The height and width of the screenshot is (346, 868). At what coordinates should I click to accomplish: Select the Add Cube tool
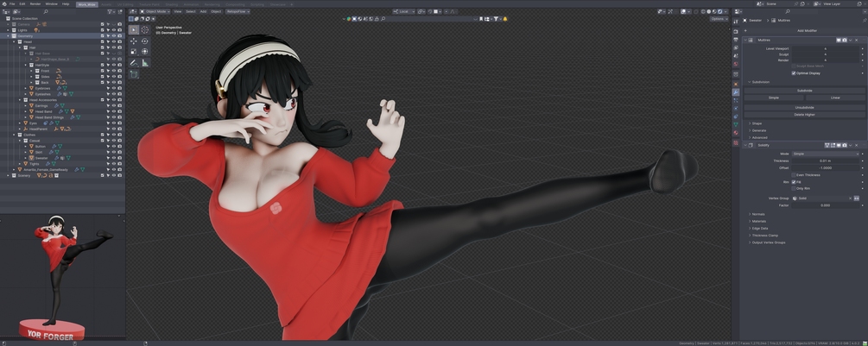click(133, 74)
